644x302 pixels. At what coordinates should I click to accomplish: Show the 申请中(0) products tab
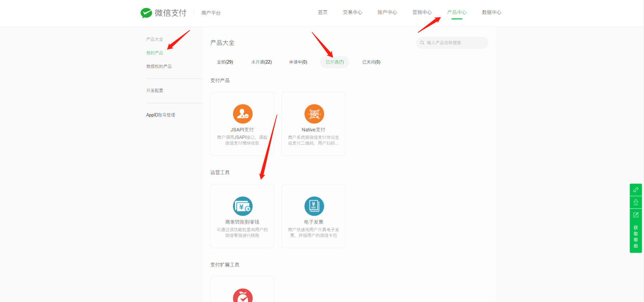tap(298, 62)
